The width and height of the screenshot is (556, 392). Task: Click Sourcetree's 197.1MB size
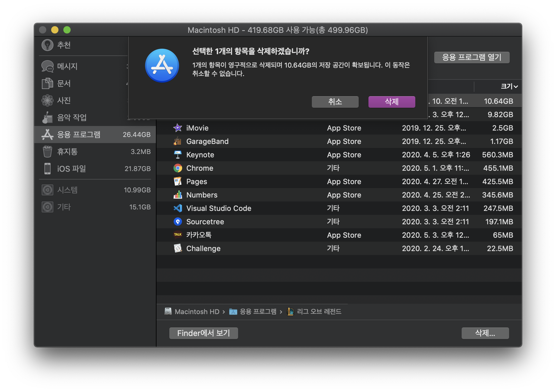499,222
